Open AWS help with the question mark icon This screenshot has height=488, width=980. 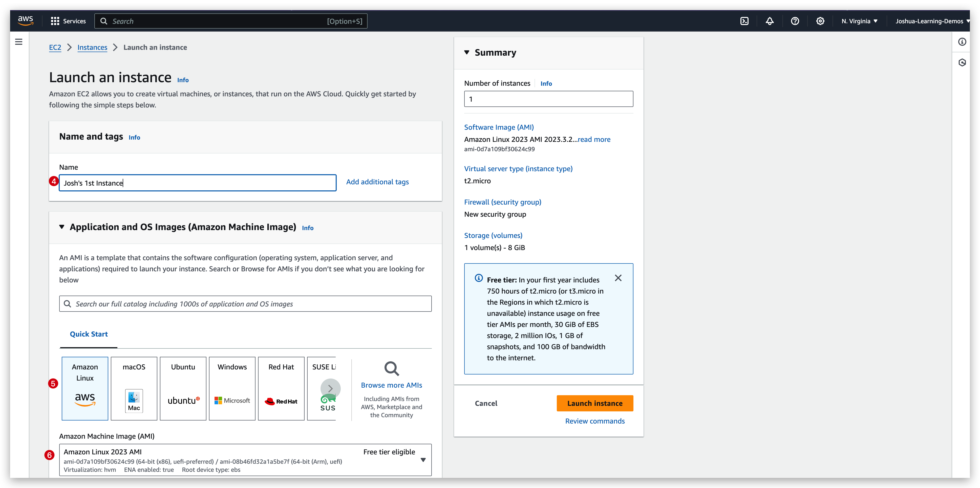(x=795, y=21)
